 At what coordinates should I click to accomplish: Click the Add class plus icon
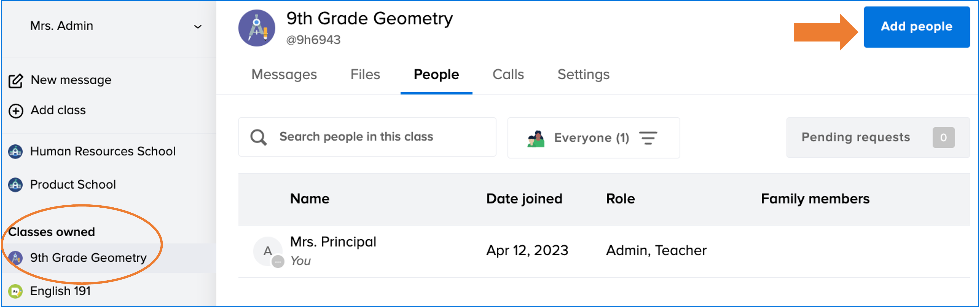(x=16, y=111)
